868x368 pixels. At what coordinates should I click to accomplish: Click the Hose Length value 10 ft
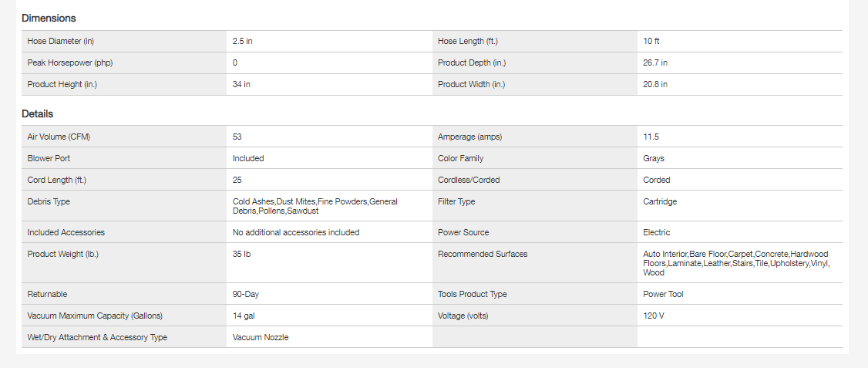click(651, 41)
